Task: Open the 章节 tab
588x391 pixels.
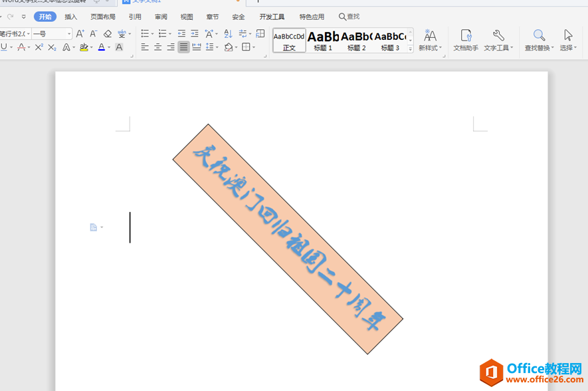Action: [x=212, y=17]
